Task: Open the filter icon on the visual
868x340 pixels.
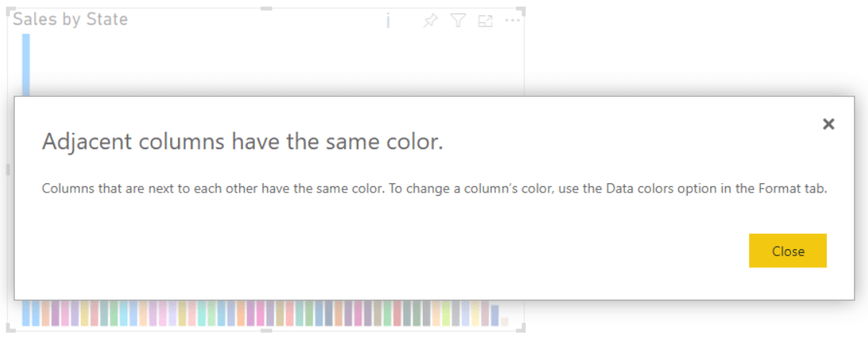Action: point(458,21)
